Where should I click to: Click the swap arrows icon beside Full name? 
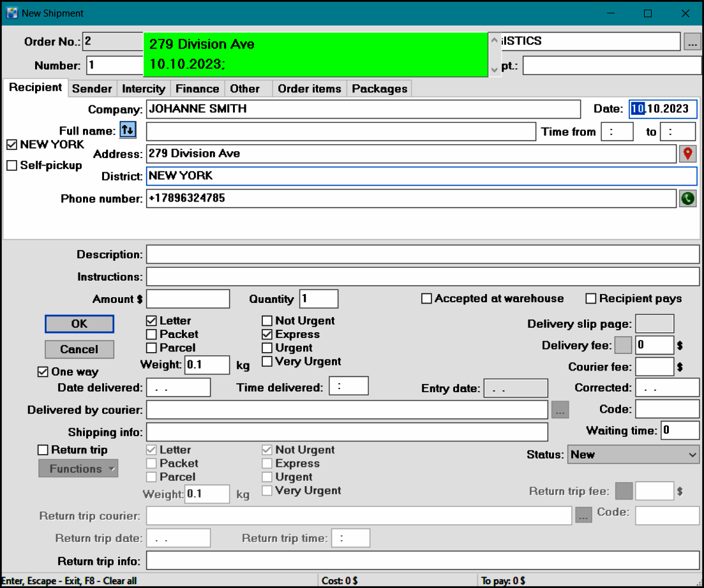pos(128,131)
